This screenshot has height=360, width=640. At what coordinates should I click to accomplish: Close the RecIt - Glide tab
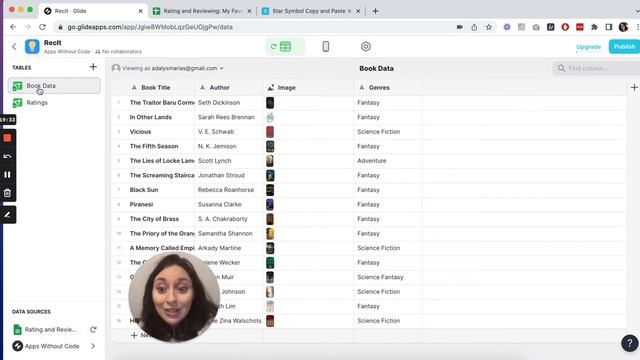point(140,11)
